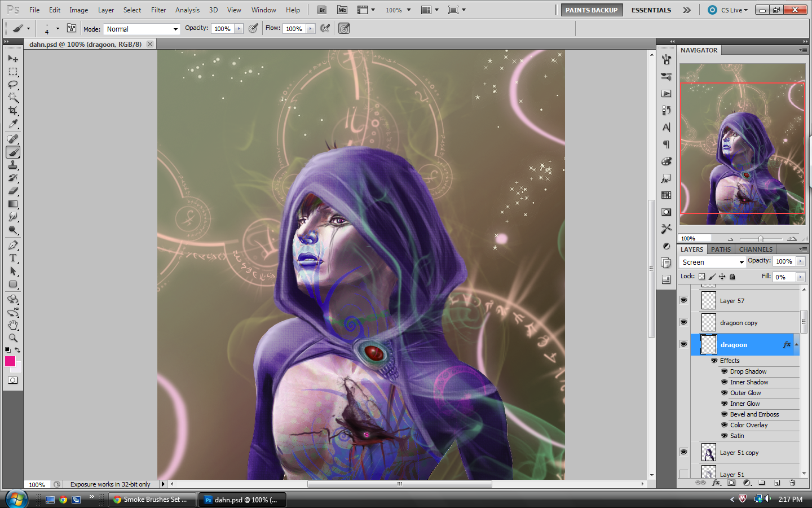Open the Character panel icon in dock

666,128
